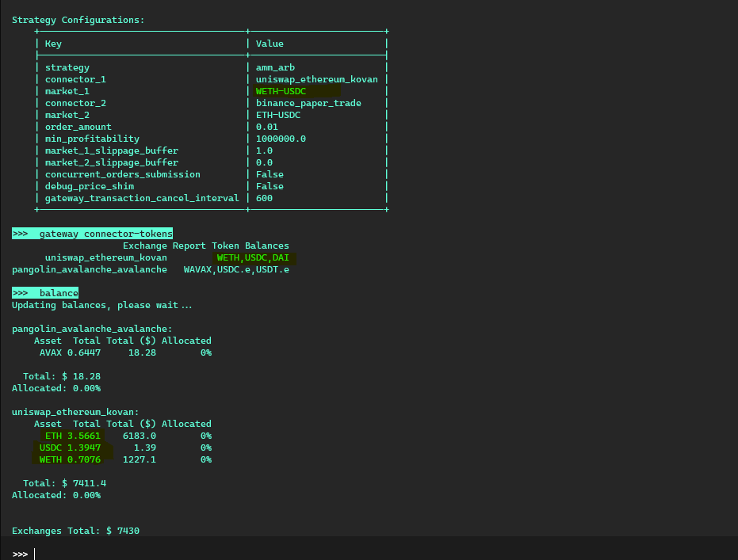Click the command input field at the bottom
Screen dimensions: 738x560
click(369, 554)
